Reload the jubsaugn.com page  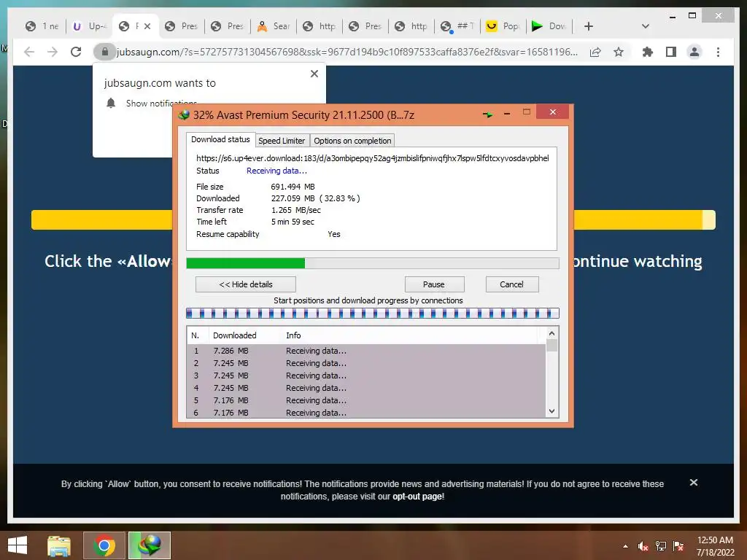(x=76, y=52)
